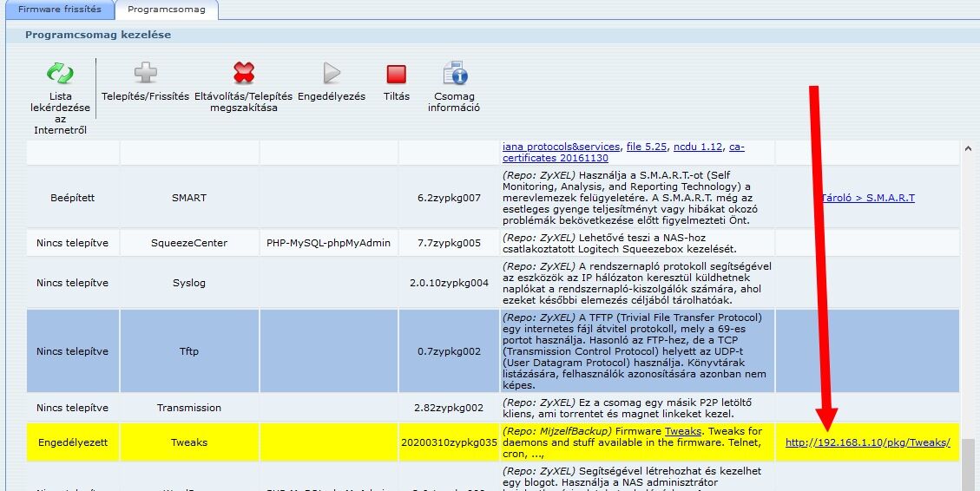Image resolution: width=980 pixels, height=491 pixels.
Task: Click Nincs telepítve in Transmission row
Action: [x=73, y=408]
